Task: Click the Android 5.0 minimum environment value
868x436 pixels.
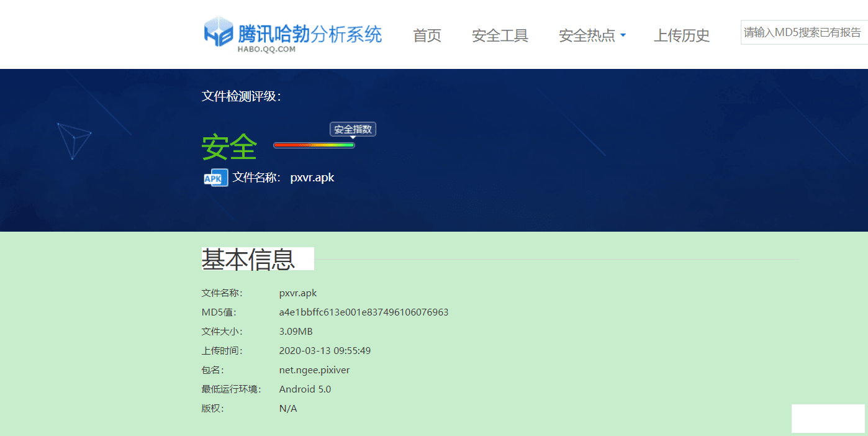Action: [x=305, y=389]
